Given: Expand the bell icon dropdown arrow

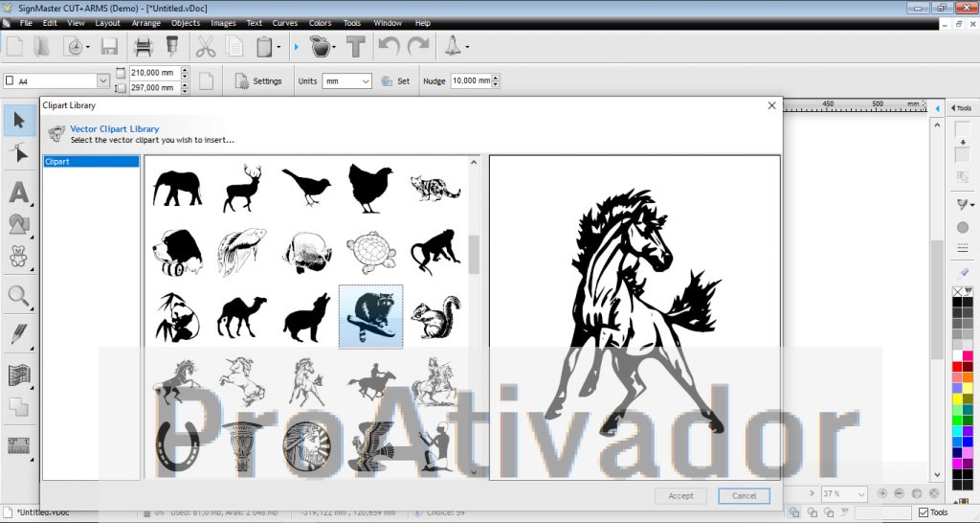Looking at the screenshot, I should click(x=467, y=47).
